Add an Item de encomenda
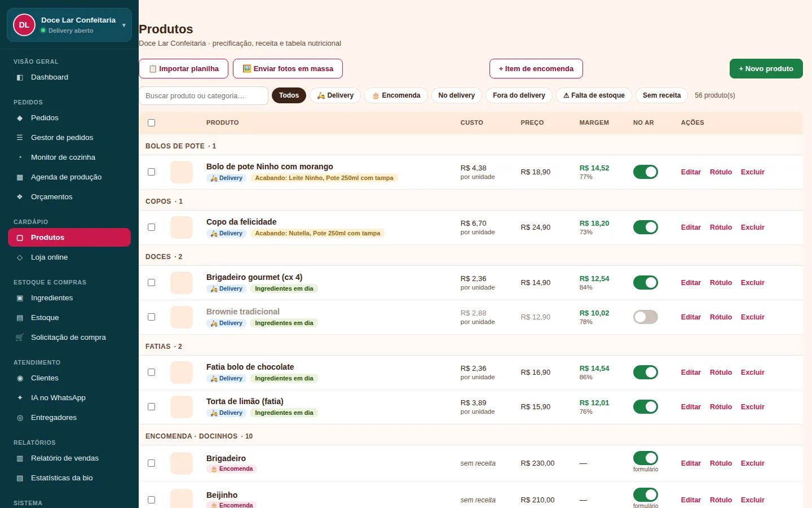 pos(536,69)
